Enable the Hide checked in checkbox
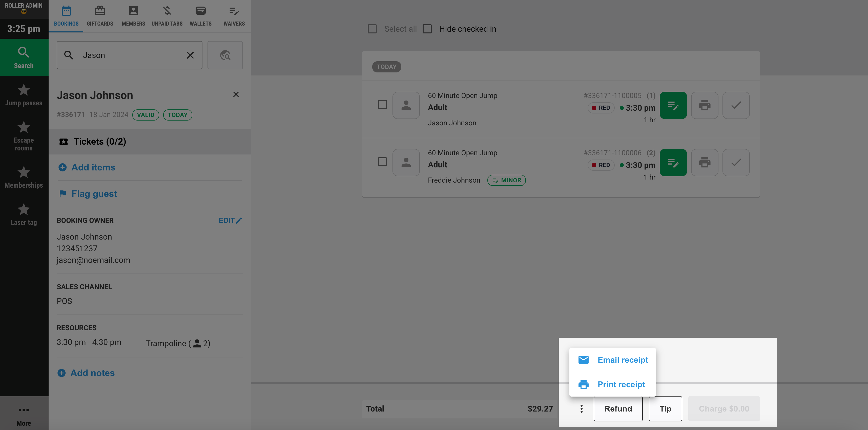The width and height of the screenshot is (868, 430). [x=427, y=29]
